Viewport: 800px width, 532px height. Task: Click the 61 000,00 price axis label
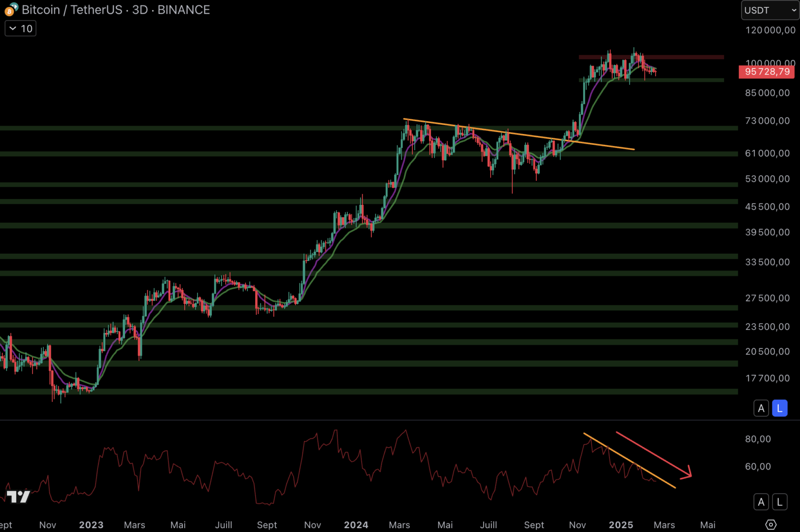click(x=767, y=153)
